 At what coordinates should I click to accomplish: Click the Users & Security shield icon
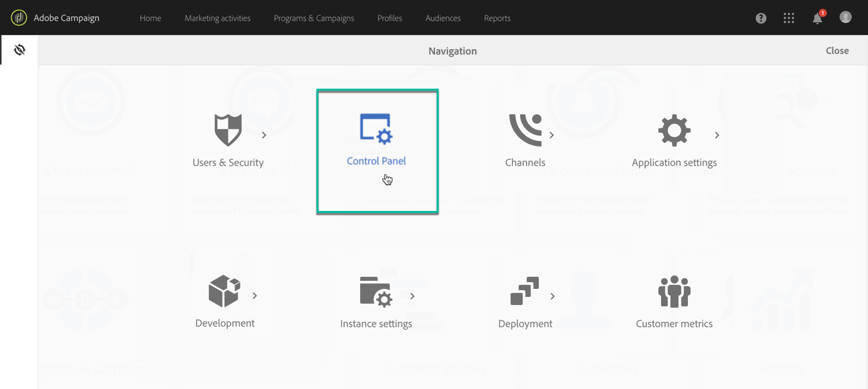click(x=228, y=130)
